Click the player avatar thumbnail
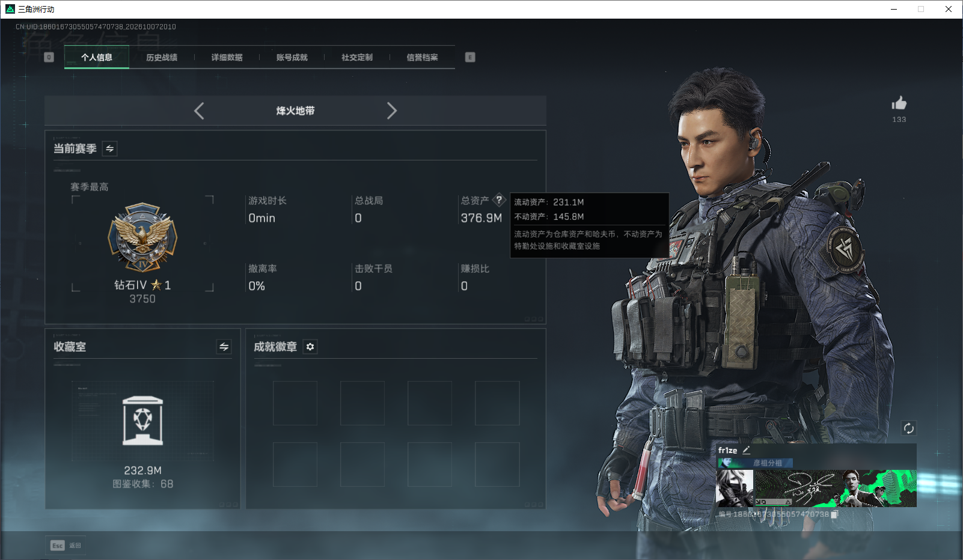963x560 pixels. click(x=735, y=488)
